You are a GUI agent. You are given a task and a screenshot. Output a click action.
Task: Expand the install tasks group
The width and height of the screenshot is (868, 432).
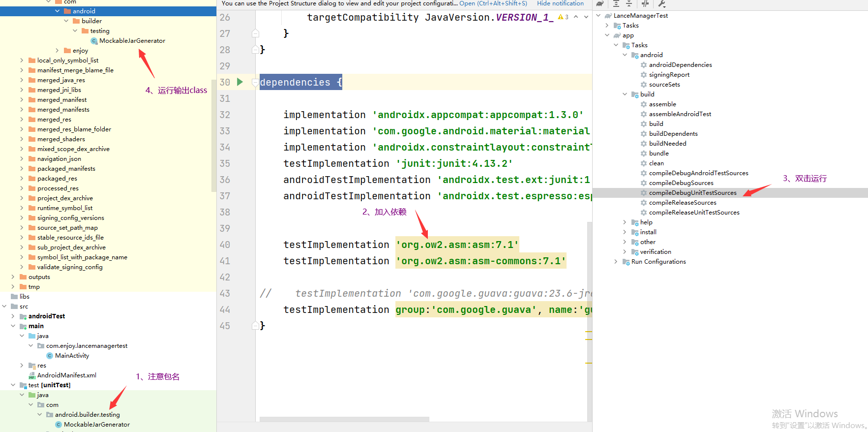[625, 232]
